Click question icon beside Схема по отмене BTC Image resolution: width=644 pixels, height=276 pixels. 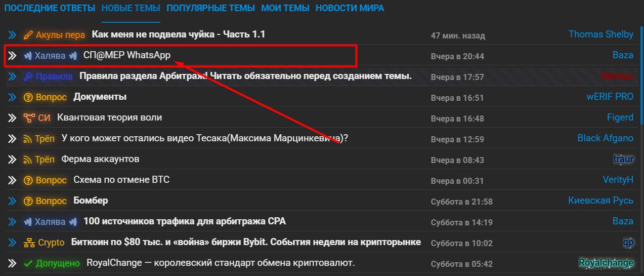tap(28, 181)
